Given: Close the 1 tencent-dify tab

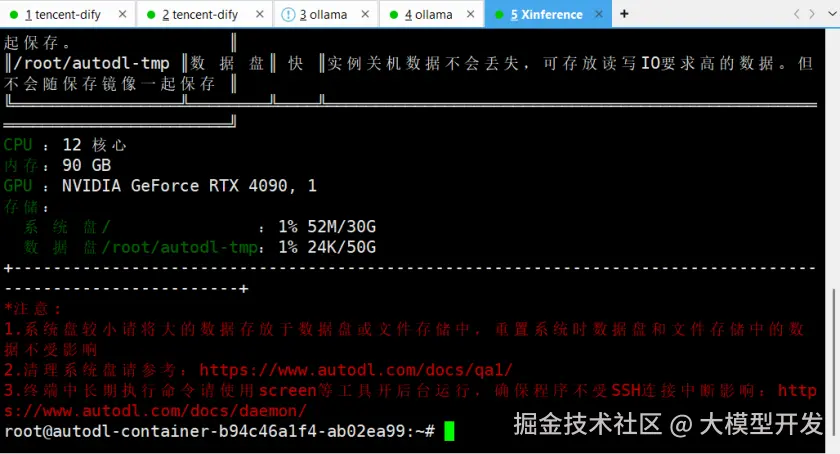Looking at the screenshot, I should click(123, 14).
